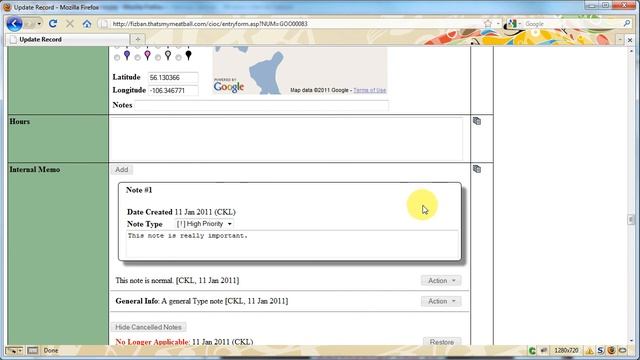This screenshot has width=640, height=360.
Task: Open the Internal Memo field history icon
Action: tap(477, 169)
